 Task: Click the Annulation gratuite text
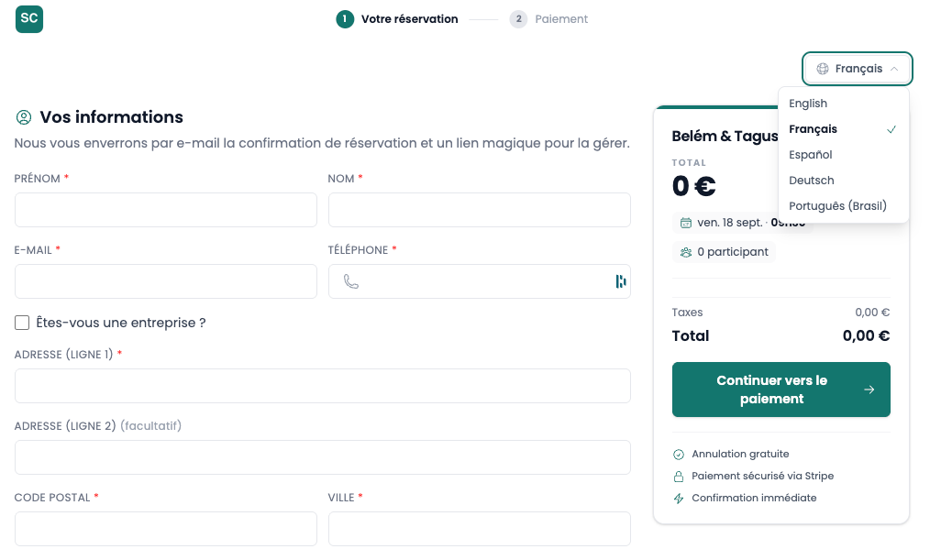pos(740,454)
